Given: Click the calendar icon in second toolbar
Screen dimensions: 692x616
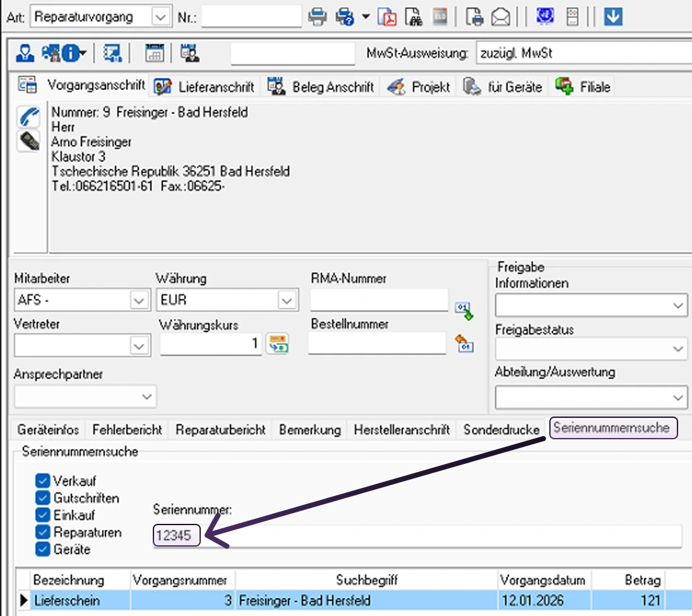Looking at the screenshot, I should (x=154, y=54).
